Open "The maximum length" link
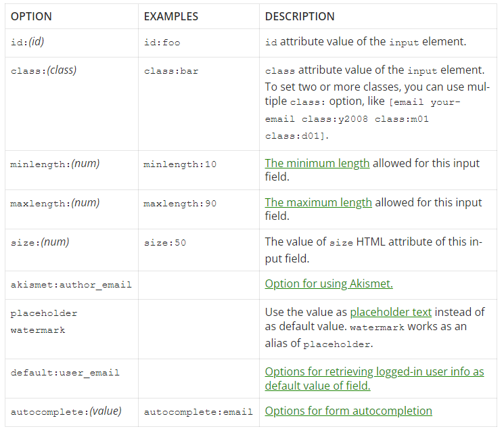Viewport: 504px width, 433px height. coord(318,202)
